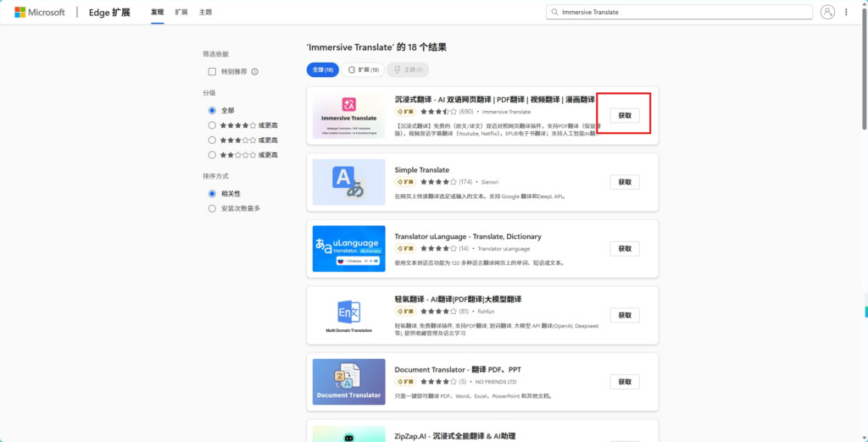Enable the 特别推荐 checkbox
Screen dimensions: 868x442
(212, 72)
